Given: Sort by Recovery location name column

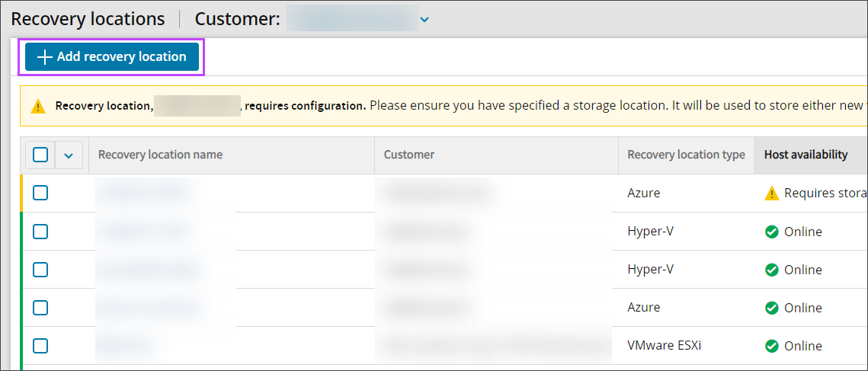Looking at the screenshot, I should point(160,155).
